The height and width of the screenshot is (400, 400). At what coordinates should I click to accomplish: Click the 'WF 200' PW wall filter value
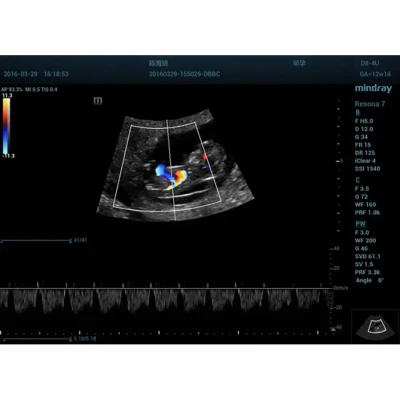[365, 241]
